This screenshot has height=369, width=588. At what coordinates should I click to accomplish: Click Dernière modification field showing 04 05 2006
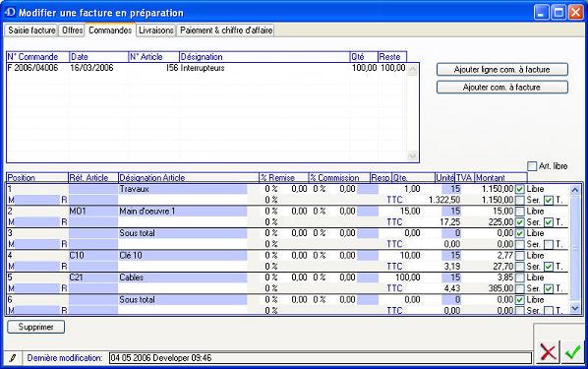(321, 358)
